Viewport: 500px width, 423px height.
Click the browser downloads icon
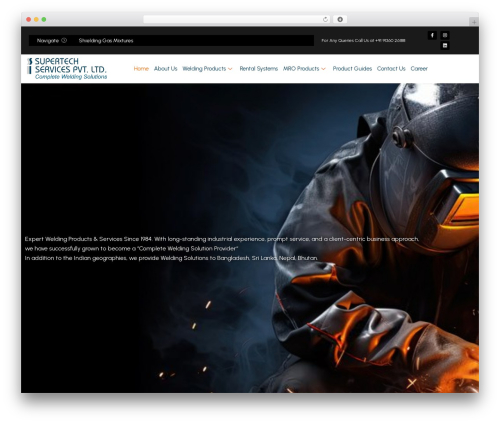pos(340,19)
